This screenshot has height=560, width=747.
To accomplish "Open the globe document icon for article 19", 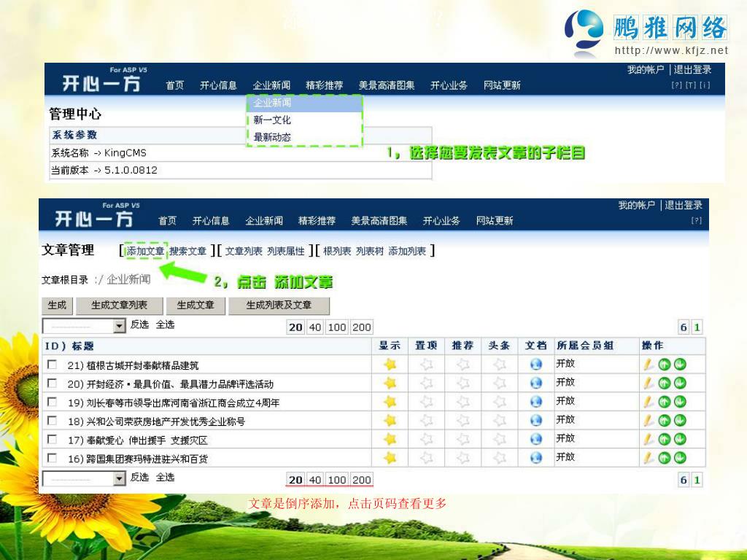I will pyautogui.click(x=536, y=402).
